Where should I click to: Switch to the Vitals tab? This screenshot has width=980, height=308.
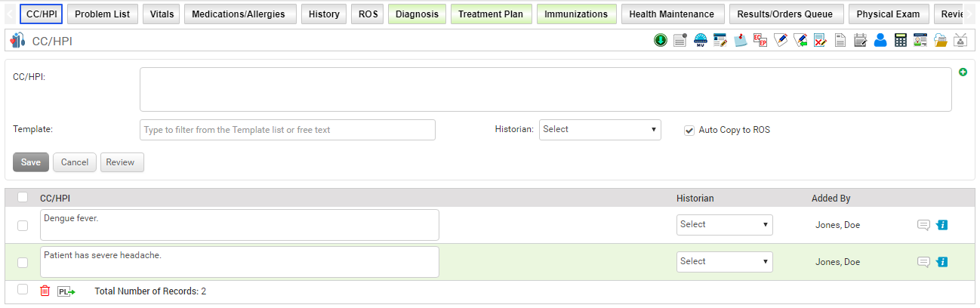pos(162,14)
